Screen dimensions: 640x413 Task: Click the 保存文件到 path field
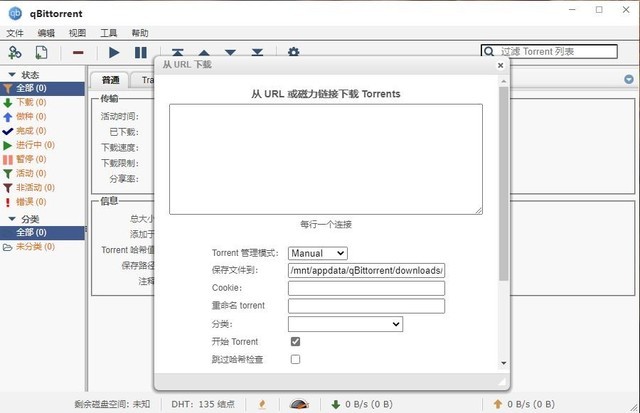pos(367,271)
